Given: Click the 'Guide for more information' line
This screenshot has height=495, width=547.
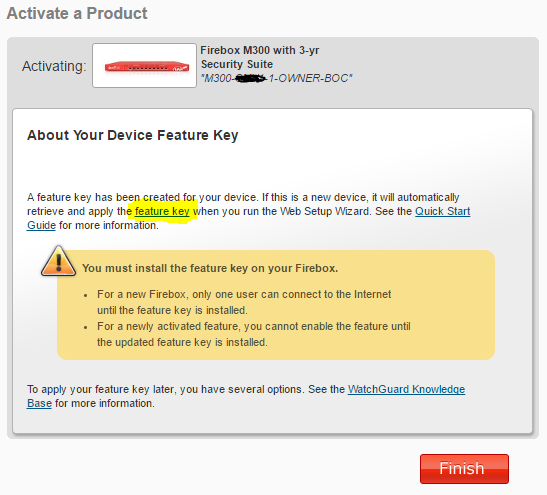Looking at the screenshot, I should (93, 225).
